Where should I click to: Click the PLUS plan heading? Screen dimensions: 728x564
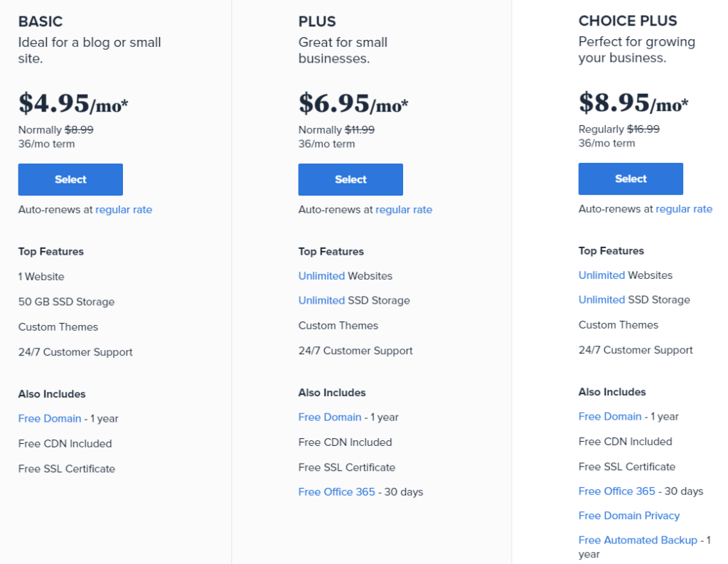[317, 21]
